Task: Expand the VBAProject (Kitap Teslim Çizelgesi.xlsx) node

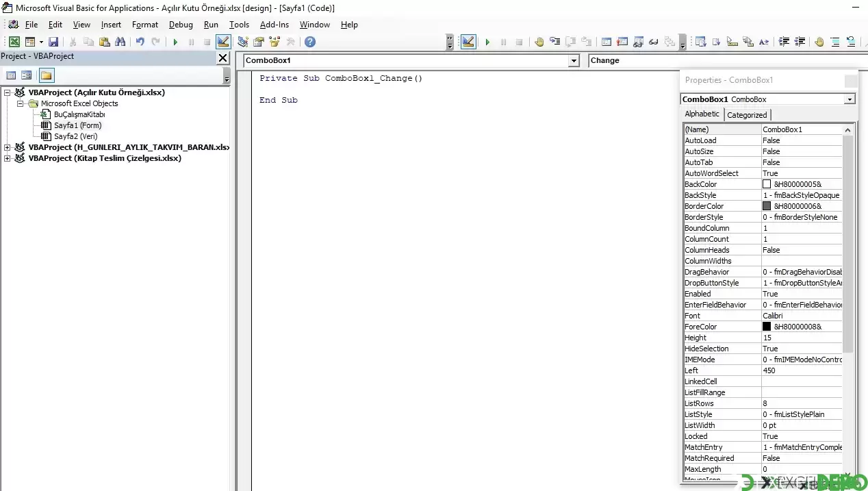Action: pos(8,158)
